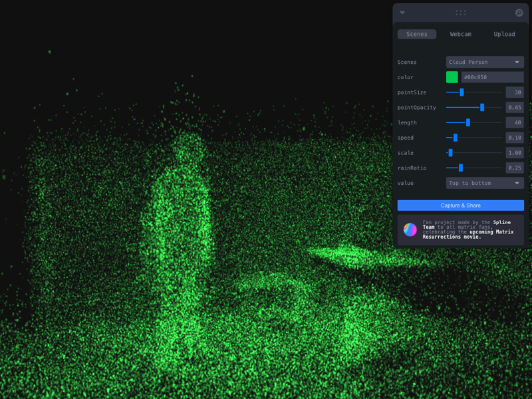Select the rainRatio value box 0.25
The image size is (532, 399).
[515, 168]
